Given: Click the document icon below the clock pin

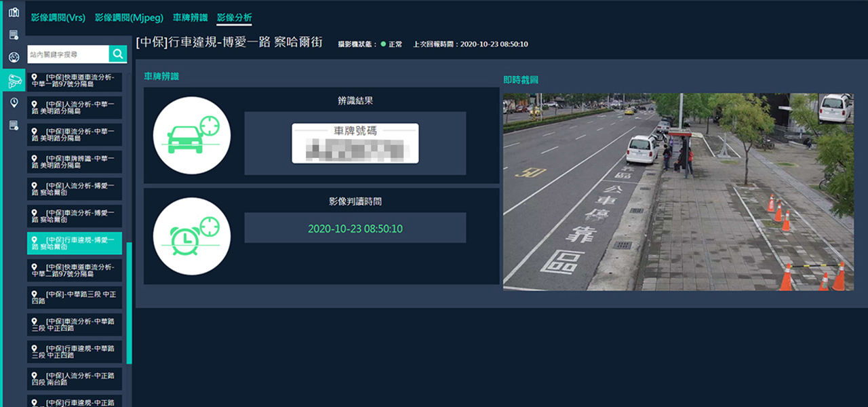Looking at the screenshot, I should coord(14,125).
